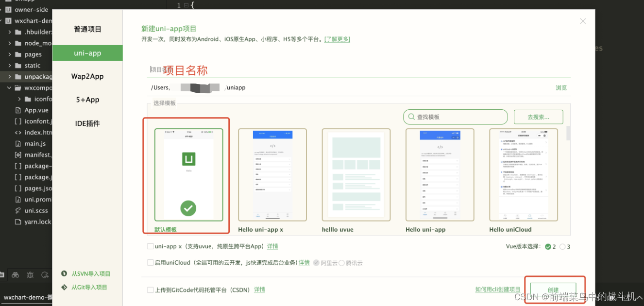Viewport: 644px width, 306px height.
Task: Click the Git diamond icon before 从Git导入项目
Action: point(64,287)
